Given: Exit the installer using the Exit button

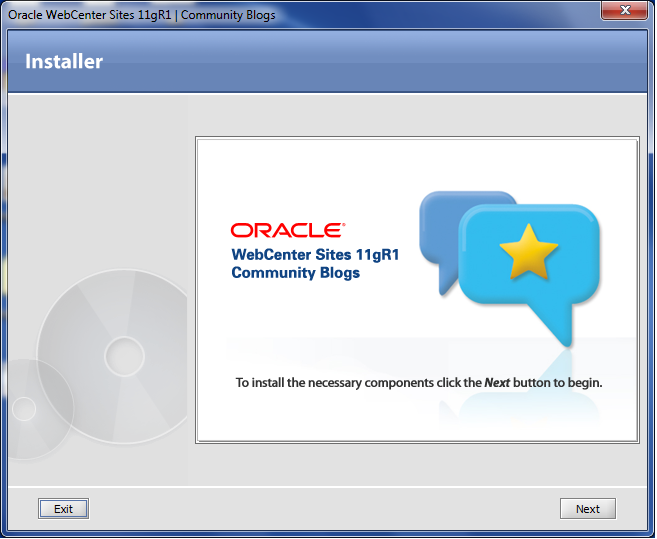Looking at the screenshot, I should point(63,508).
